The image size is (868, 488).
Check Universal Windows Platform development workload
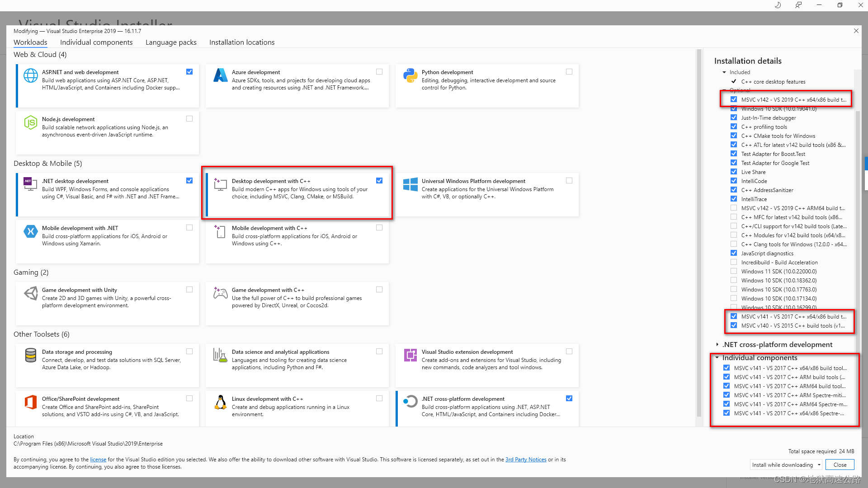(x=569, y=180)
